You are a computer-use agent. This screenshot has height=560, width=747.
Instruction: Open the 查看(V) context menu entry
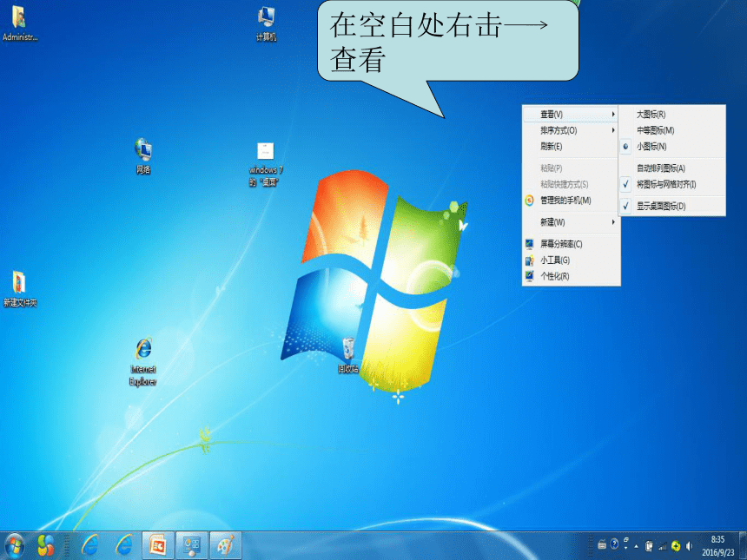(571, 115)
